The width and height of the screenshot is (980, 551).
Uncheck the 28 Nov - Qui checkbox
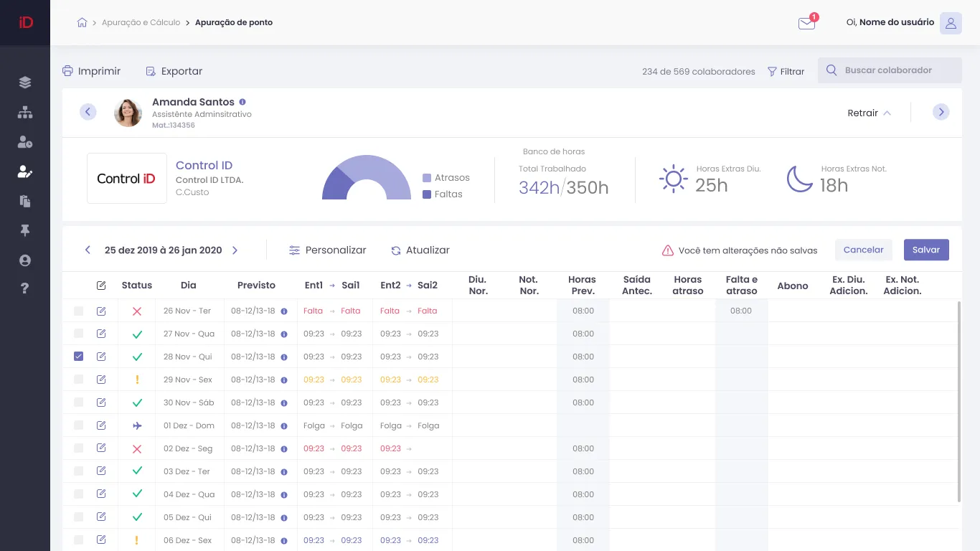[79, 357]
